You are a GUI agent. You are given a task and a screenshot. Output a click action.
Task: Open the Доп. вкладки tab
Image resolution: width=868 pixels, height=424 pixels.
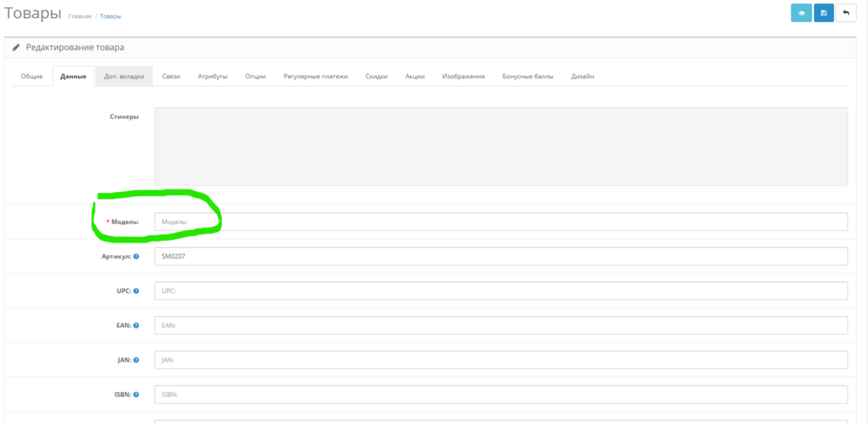(x=124, y=76)
